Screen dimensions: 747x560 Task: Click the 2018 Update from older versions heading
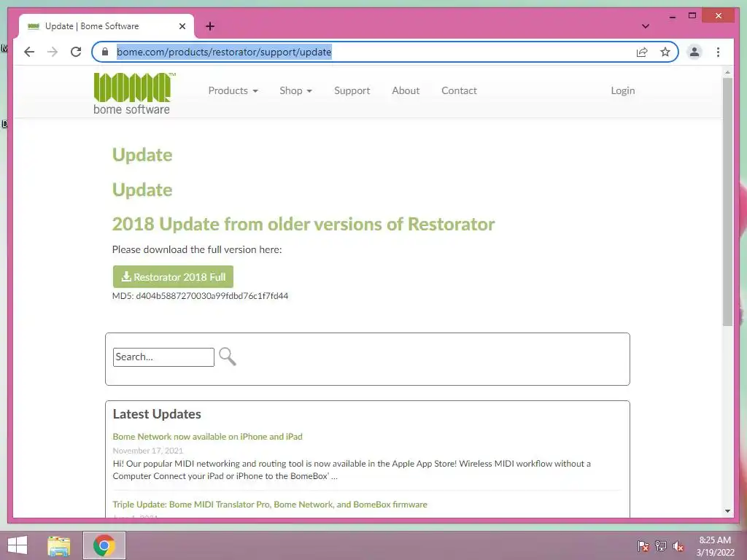click(x=303, y=224)
